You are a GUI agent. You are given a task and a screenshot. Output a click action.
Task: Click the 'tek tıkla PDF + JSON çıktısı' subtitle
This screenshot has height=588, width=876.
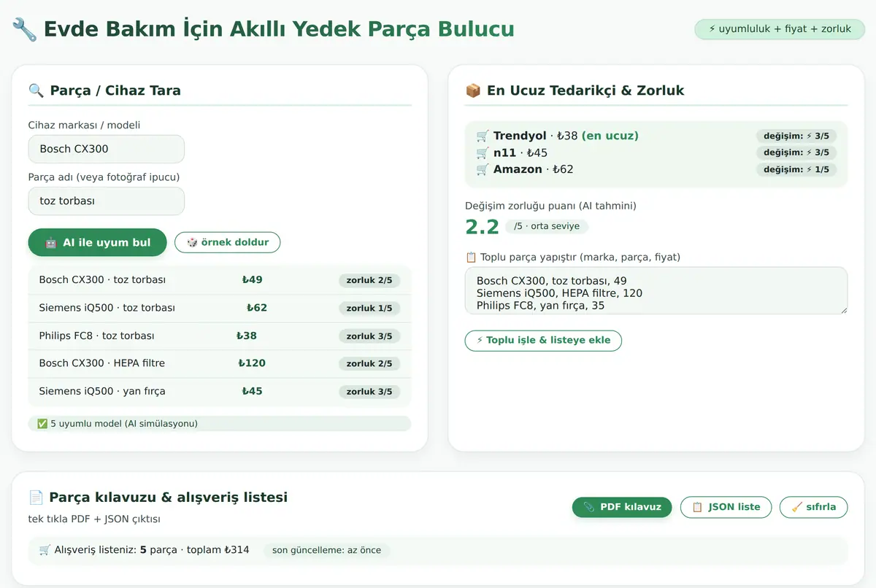click(94, 519)
